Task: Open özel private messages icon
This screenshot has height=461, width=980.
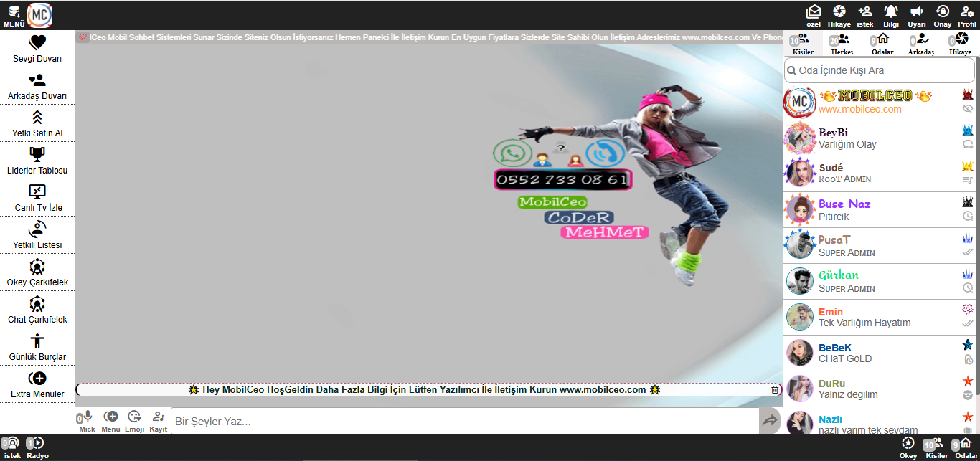Action: [x=814, y=15]
